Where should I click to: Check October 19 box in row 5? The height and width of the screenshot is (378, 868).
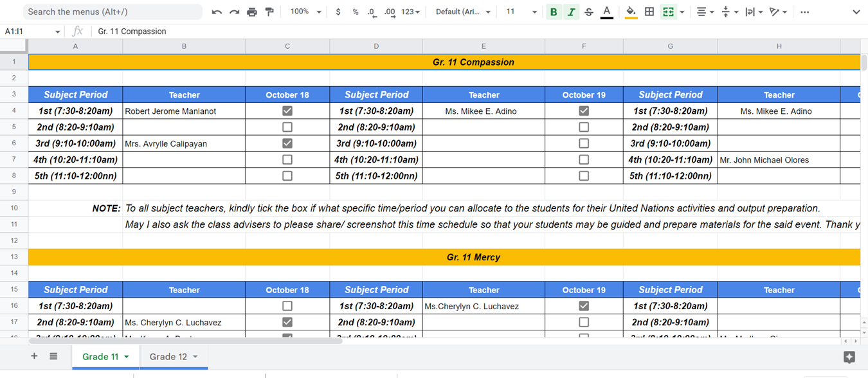click(584, 127)
